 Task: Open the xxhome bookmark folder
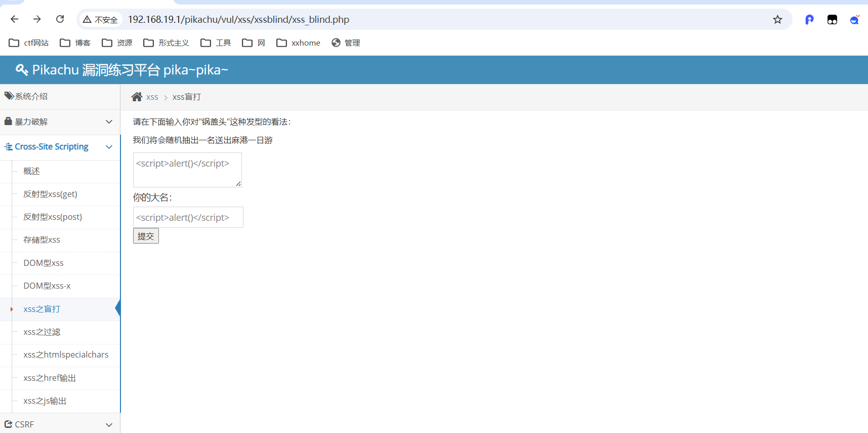[298, 43]
